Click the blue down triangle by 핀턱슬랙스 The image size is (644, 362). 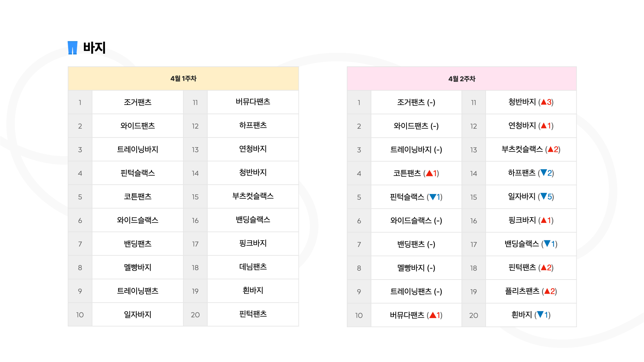pos(433,197)
